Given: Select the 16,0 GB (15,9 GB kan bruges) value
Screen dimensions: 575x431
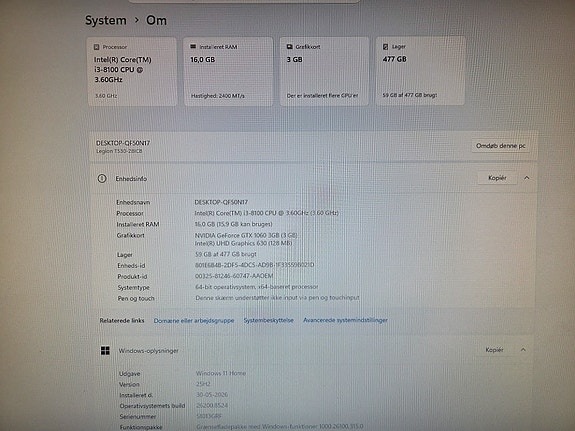Looking at the screenshot, I should [x=233, y=224].
